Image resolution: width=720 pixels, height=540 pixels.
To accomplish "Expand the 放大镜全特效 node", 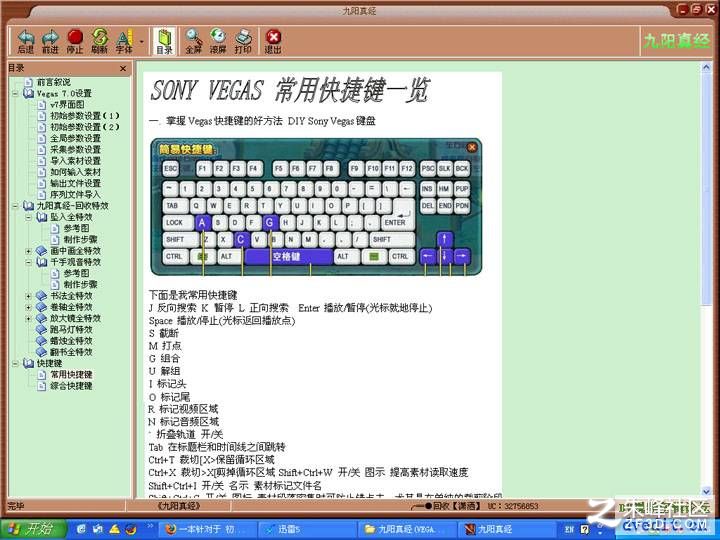I will pos(28,318).
